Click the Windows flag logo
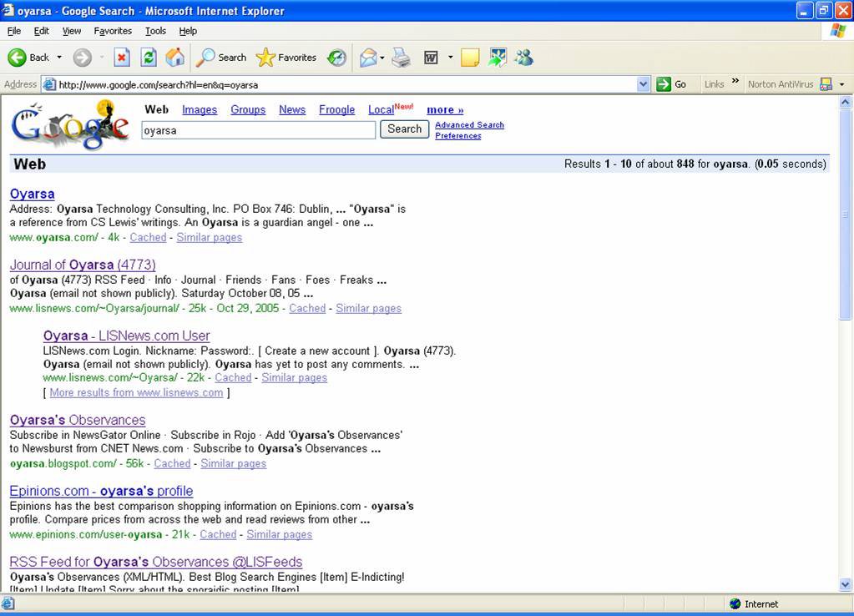 click(837, 31)
